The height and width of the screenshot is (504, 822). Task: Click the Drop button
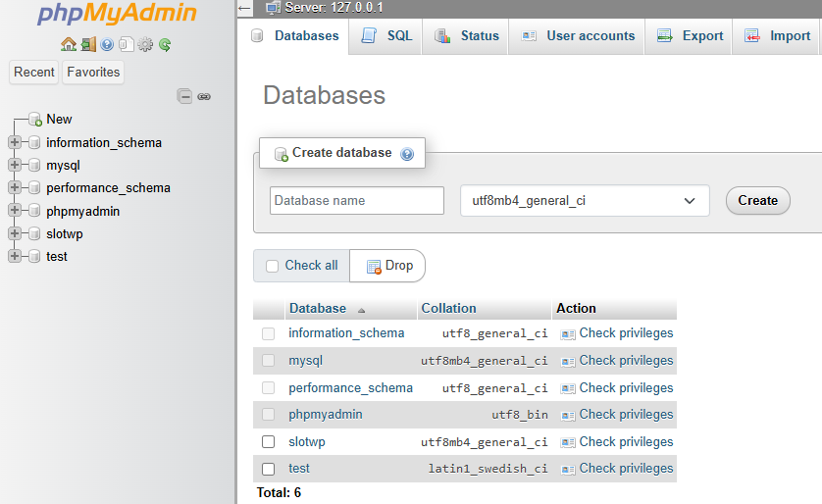pyautogui.click(x=389, y=266)
